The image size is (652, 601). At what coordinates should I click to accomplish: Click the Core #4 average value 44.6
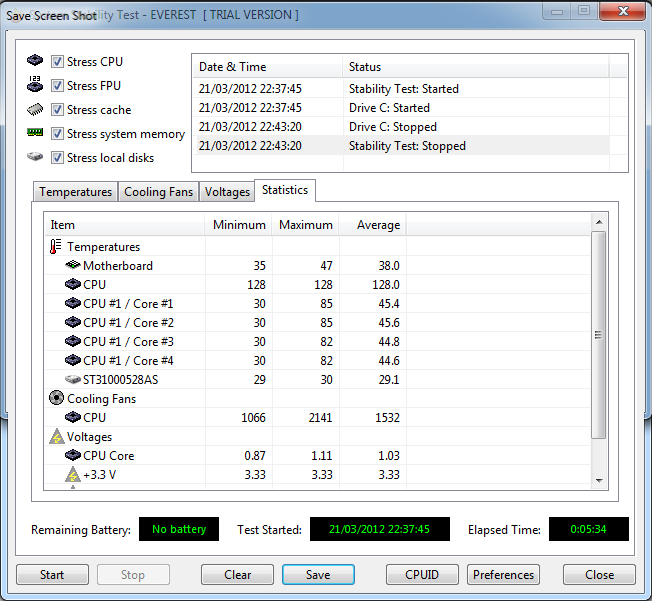click(389, 361)
